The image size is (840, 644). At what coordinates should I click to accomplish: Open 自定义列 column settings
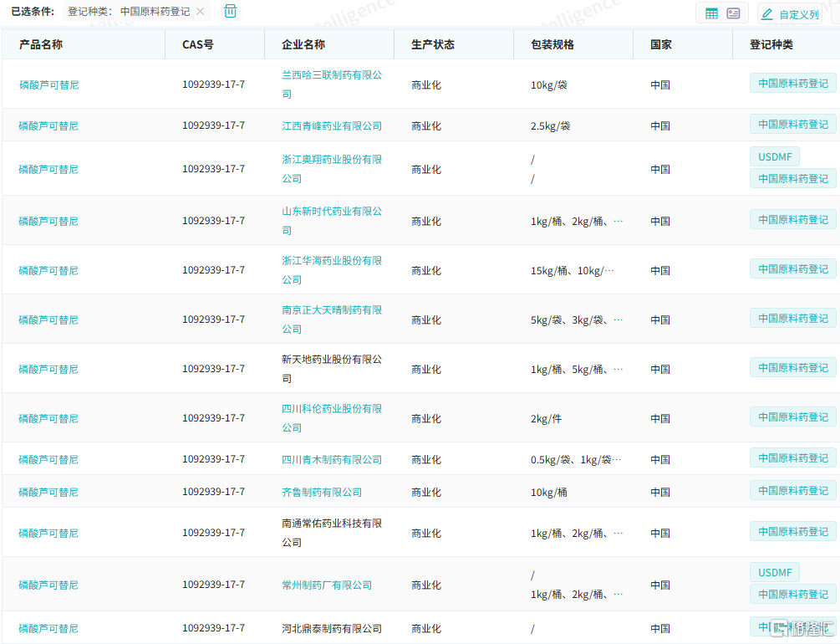pos(790,14)
